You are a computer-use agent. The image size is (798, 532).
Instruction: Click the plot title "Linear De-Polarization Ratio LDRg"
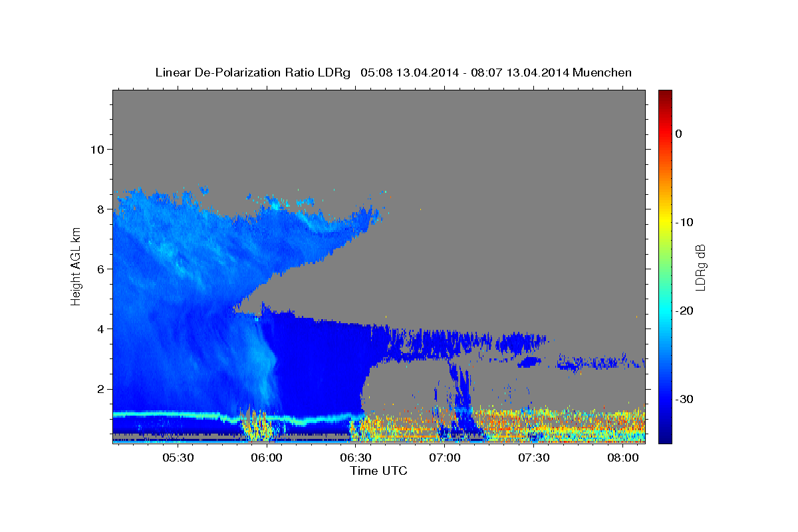click(x=253, y=72)
